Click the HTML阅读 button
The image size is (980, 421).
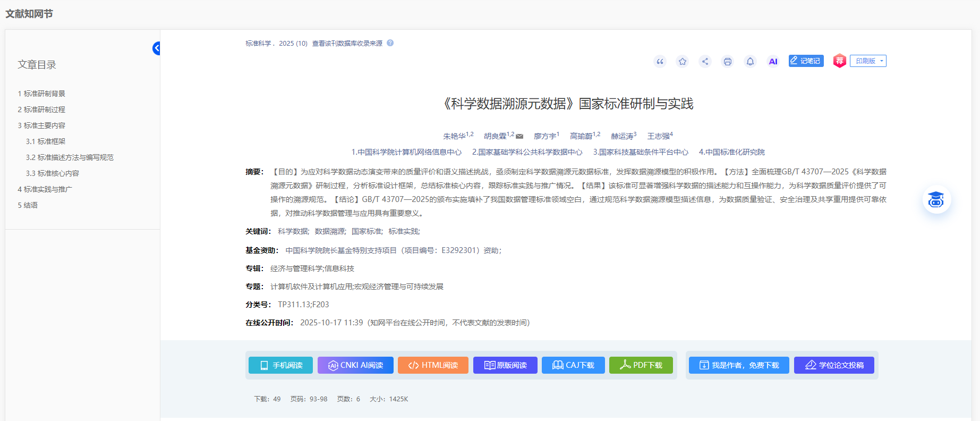pos(433,365)
